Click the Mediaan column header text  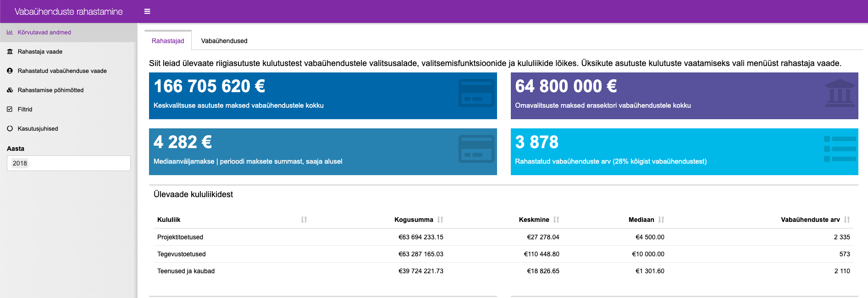click(x=641, y=220)
